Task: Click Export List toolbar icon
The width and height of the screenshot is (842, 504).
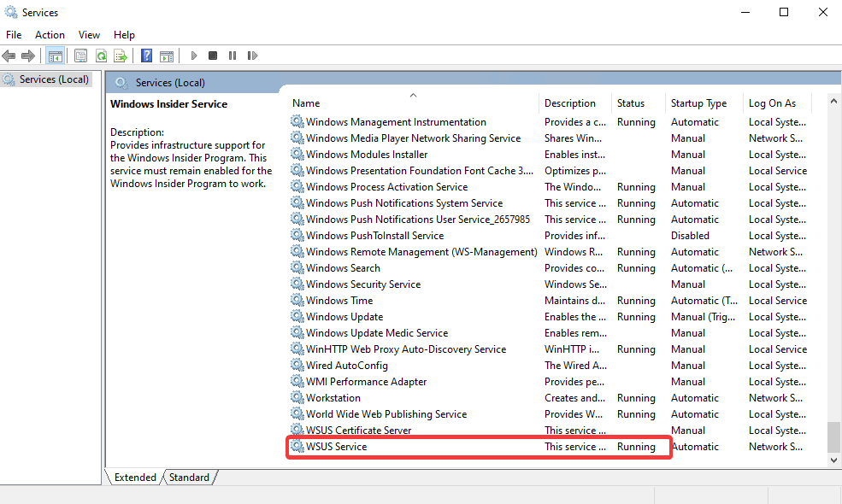Action: 121,56
